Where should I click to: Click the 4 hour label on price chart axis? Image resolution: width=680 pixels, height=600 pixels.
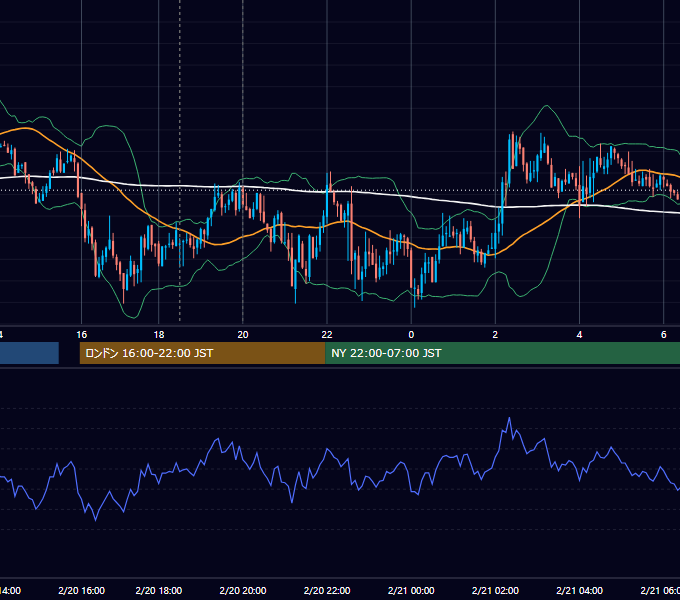click(579, 335)
